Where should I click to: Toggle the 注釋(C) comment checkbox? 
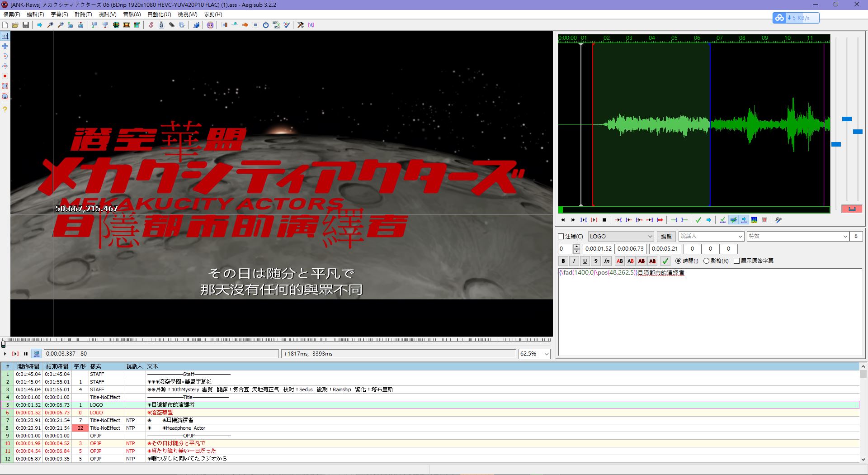pyautogui.click(x=561, y=236)
